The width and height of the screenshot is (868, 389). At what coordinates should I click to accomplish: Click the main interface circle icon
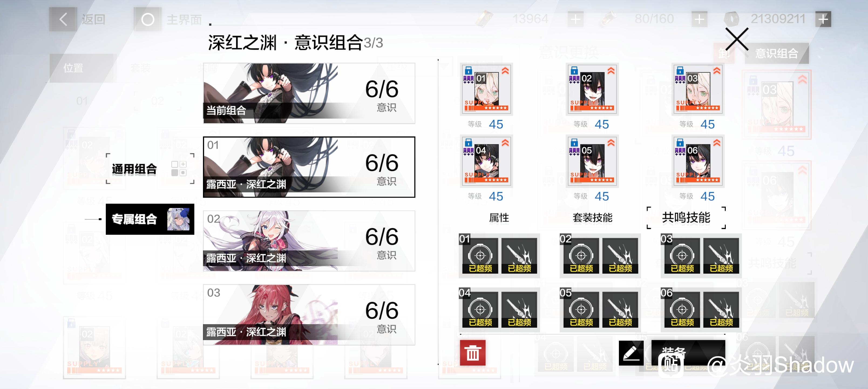click(x=148, y=19)
